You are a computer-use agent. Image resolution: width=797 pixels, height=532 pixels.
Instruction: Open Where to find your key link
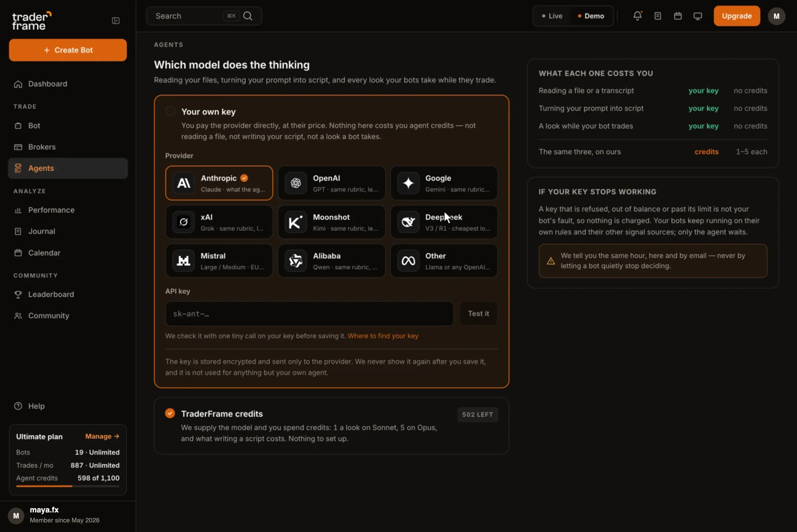383,336
